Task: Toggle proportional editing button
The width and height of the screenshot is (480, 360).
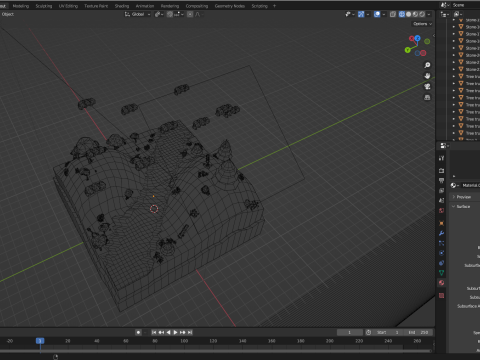Action: click(x=190, y=14)
